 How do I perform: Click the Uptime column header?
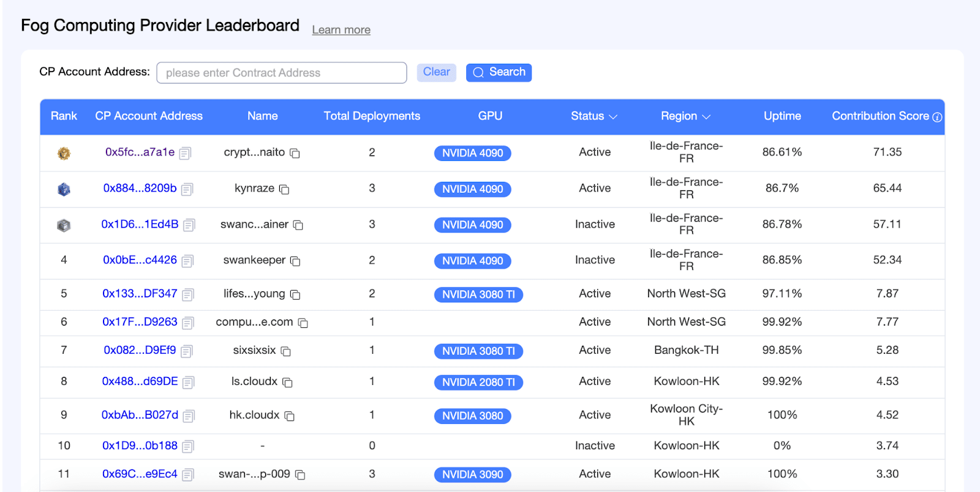click(782, 116)
